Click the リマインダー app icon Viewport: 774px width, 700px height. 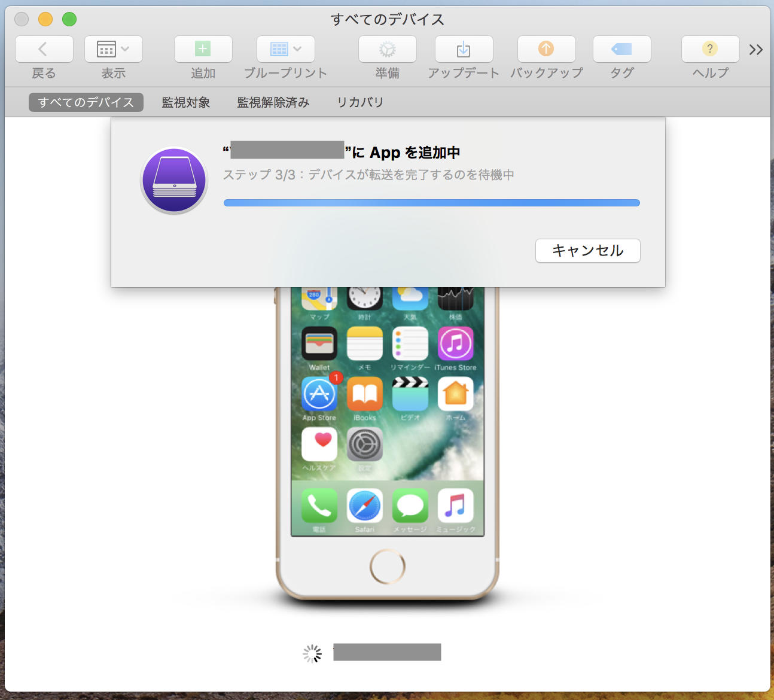pos(410,343)
